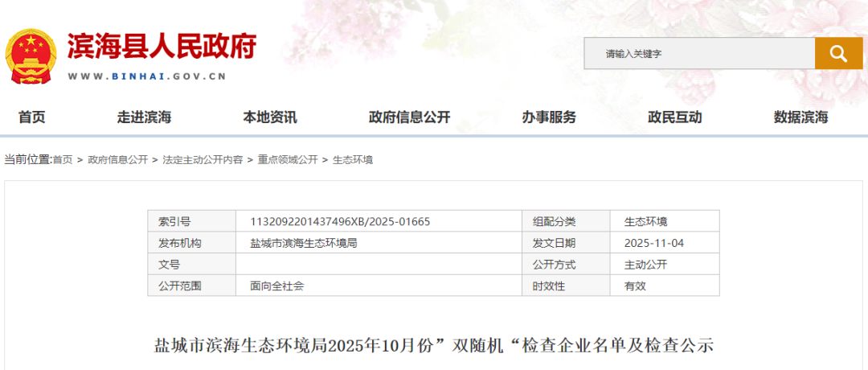Select the 政民互动 menu item
This screenshot has height=370, width=868.
pos(675,117)
